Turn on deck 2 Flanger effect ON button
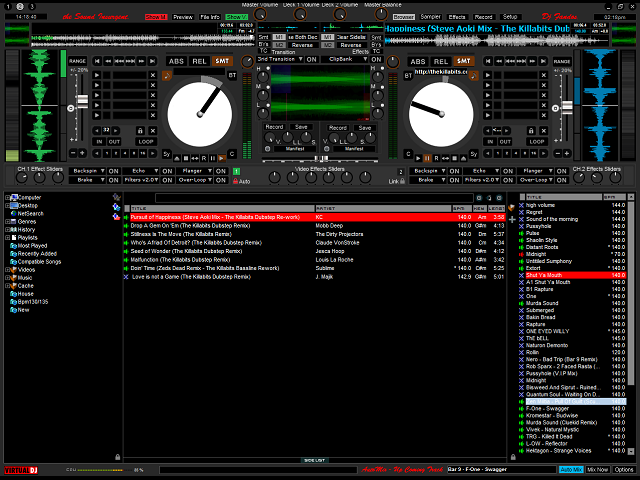Image resolution: width=640 pixels, height=480 pixels. [x=562, y=171]
